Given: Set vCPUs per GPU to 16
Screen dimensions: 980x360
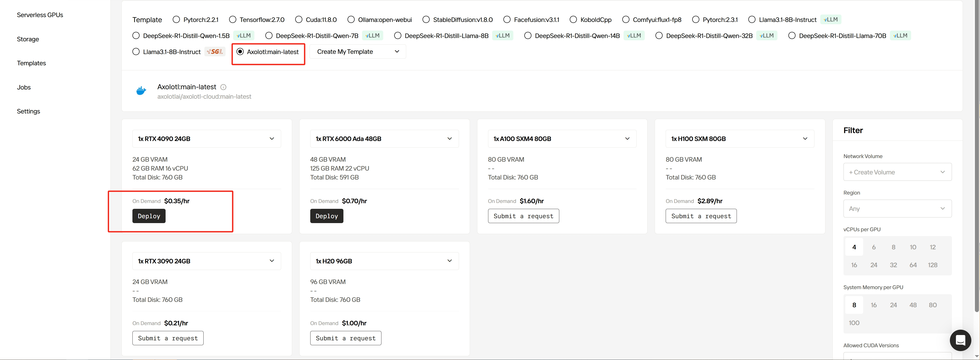Looking at the screenshot, I should click(x=854, y=265).
